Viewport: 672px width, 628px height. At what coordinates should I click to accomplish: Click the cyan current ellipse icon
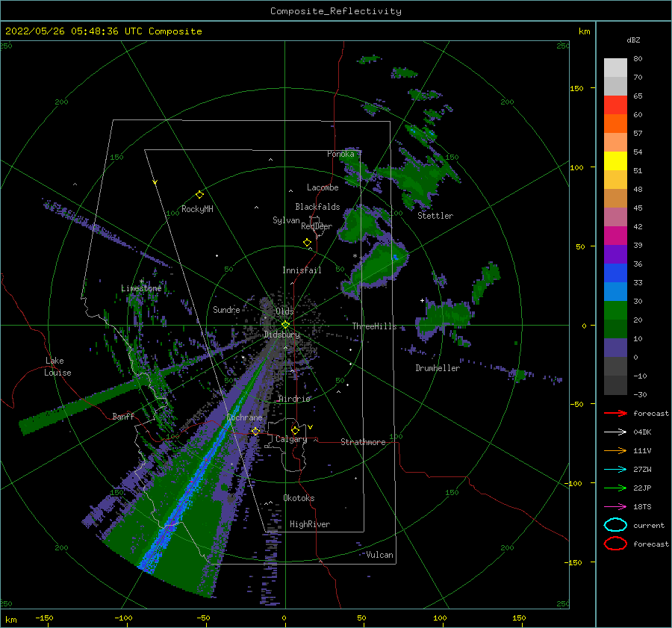[x=615, y=525]
